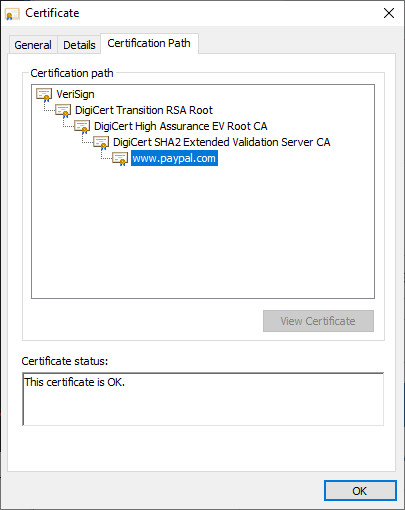Click the View Certificate button
The image size is (405, 510).
[x=318, y=321]
